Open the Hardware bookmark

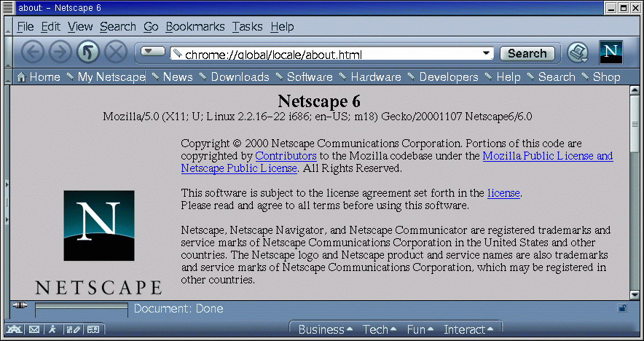pyautogui.click(x=371, y=77)
